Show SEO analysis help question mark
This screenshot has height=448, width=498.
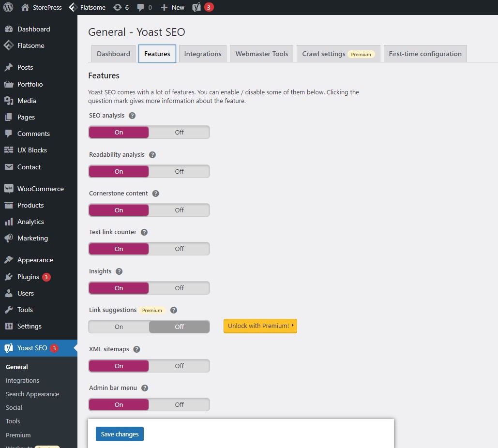pyautogui.click(x=132, y=116)
